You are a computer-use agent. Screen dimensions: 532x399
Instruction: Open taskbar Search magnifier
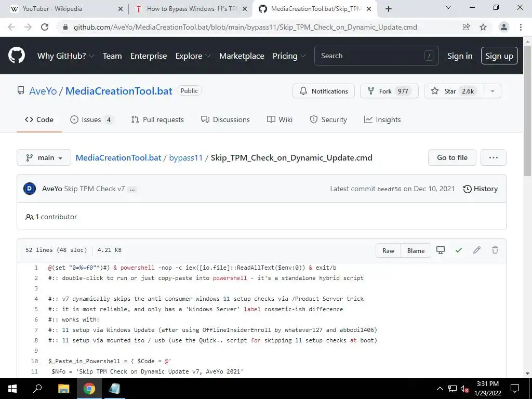(37, 389)
